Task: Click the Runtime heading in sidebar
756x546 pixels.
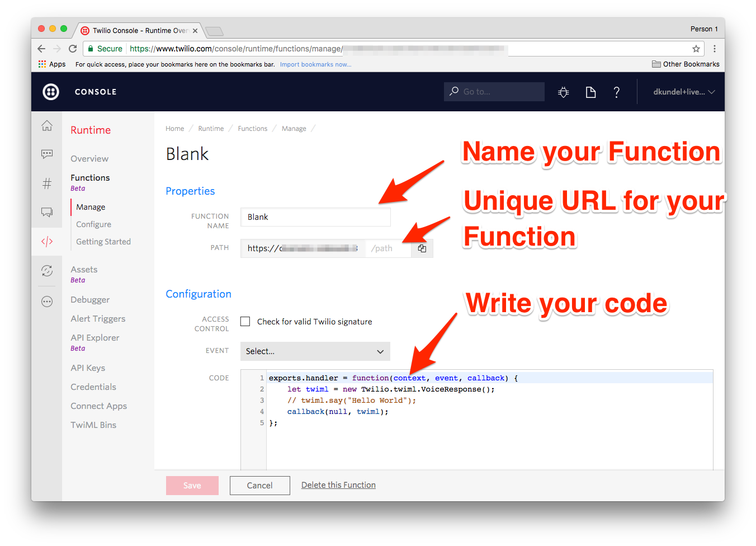Action: 91,130
